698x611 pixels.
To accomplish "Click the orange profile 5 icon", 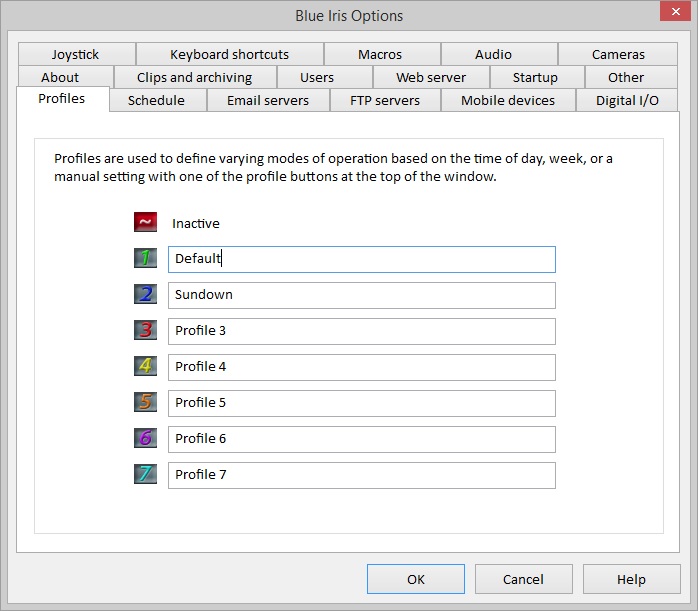I will pos(146,402).
